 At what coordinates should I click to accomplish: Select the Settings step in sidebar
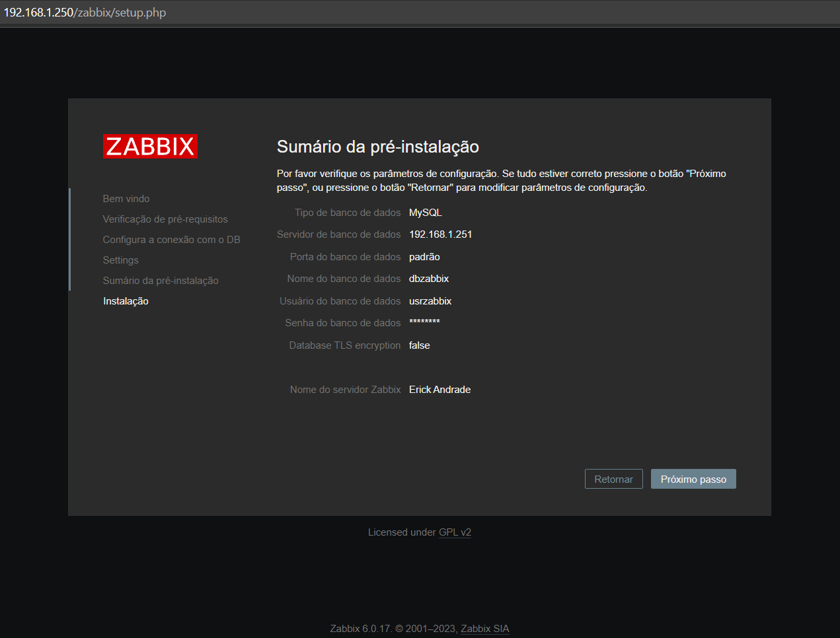point(120,260)
